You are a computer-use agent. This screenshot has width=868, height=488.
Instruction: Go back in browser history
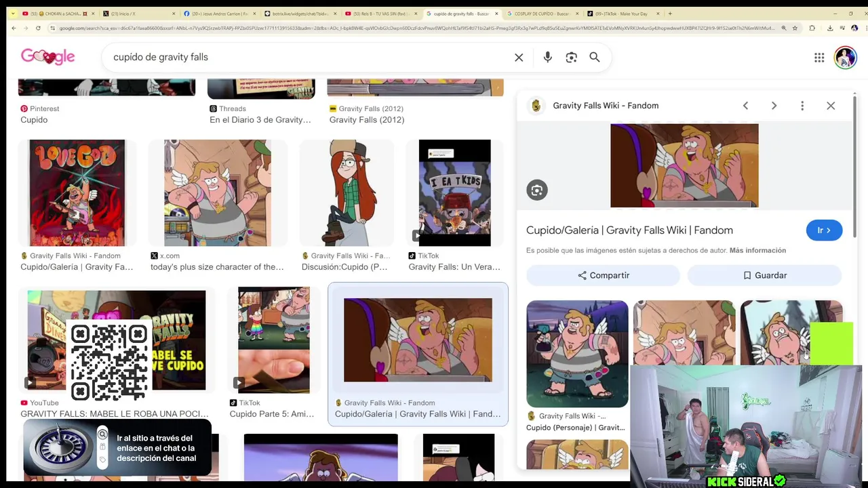point(14,28)
